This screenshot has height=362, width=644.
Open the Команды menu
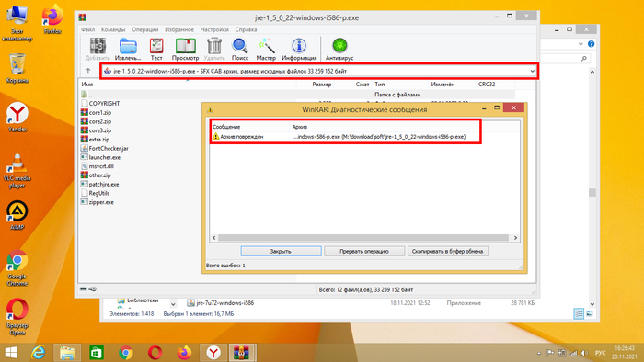tap(113, 29)
